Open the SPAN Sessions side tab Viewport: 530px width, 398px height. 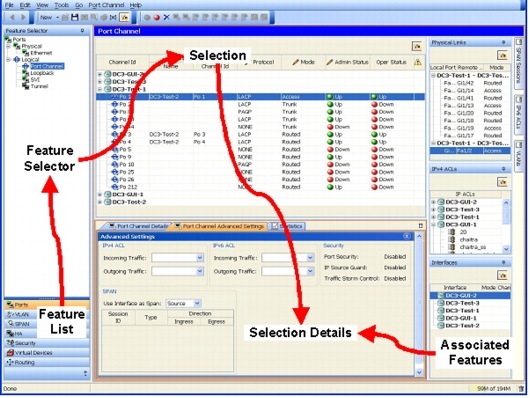click(519, 63)
